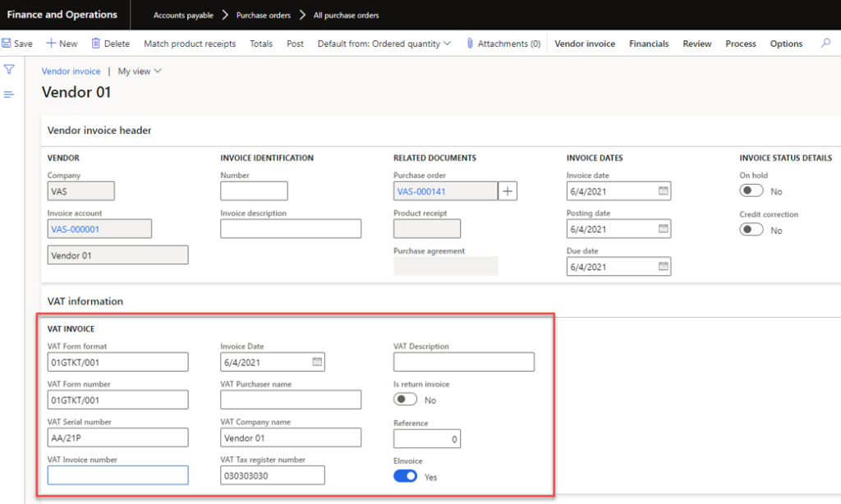Go to Purchase orders breadcrumb
The width and height of the screenshot is (841, 504).
[x=264, y=15]
